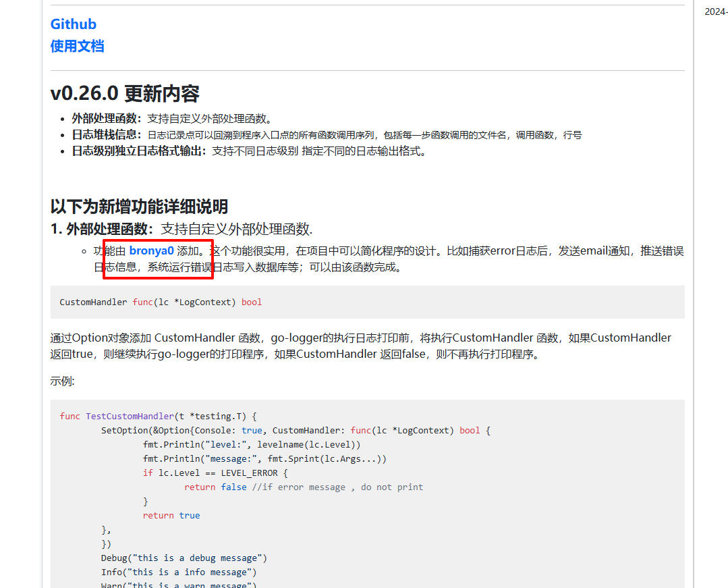This screenshot has height=588, width=728.
Task: Click the fmt.Println("level:") code line
Action: [252, 445]
